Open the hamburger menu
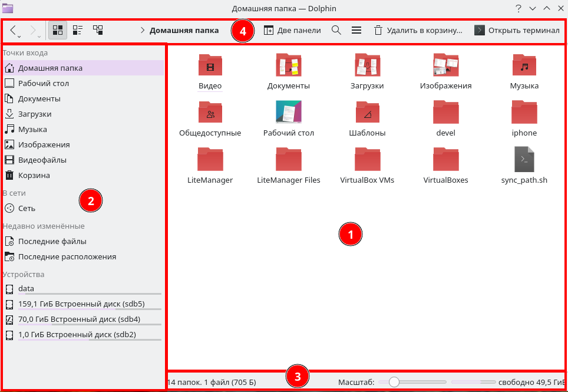The height and width of the screenshot is (392, 568). click(356, 30)
